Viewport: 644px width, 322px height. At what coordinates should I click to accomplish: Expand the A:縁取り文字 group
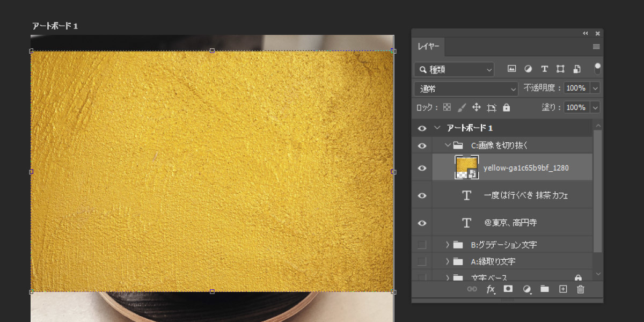pyautogui.click(x=448, y=261)
